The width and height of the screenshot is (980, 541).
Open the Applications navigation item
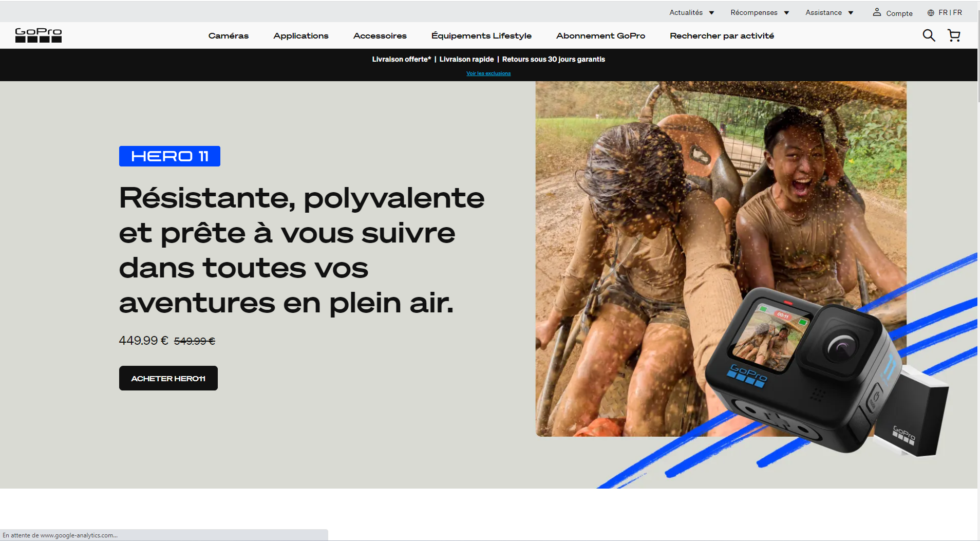pyautogui.click(x=301, y=35)
